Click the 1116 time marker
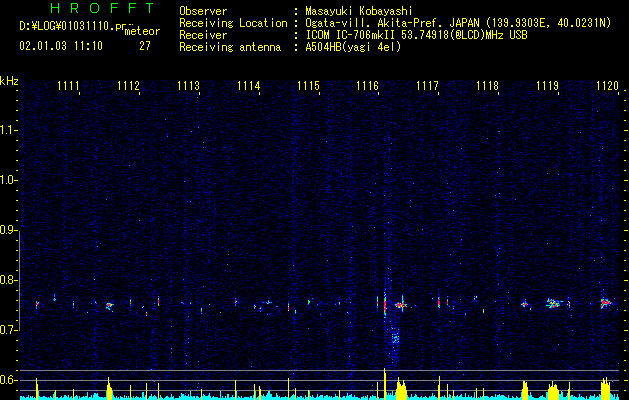629x400 pixels. 367,85
